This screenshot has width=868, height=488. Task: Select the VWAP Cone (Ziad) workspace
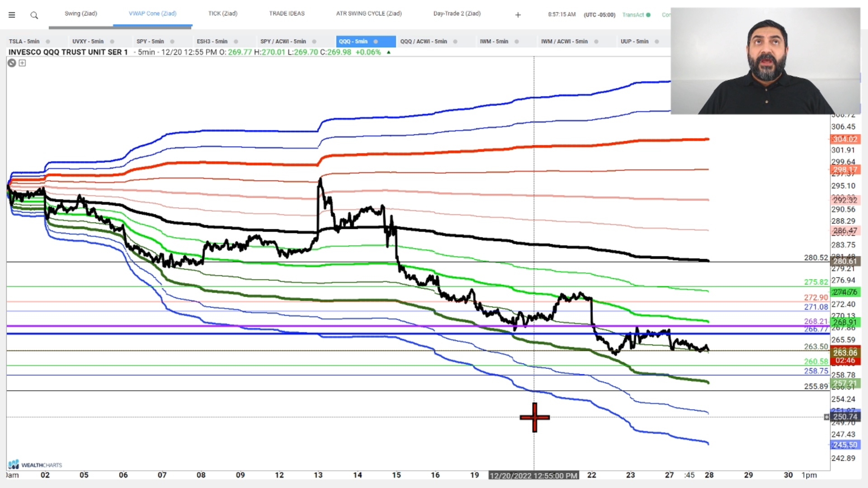[152, 14]
